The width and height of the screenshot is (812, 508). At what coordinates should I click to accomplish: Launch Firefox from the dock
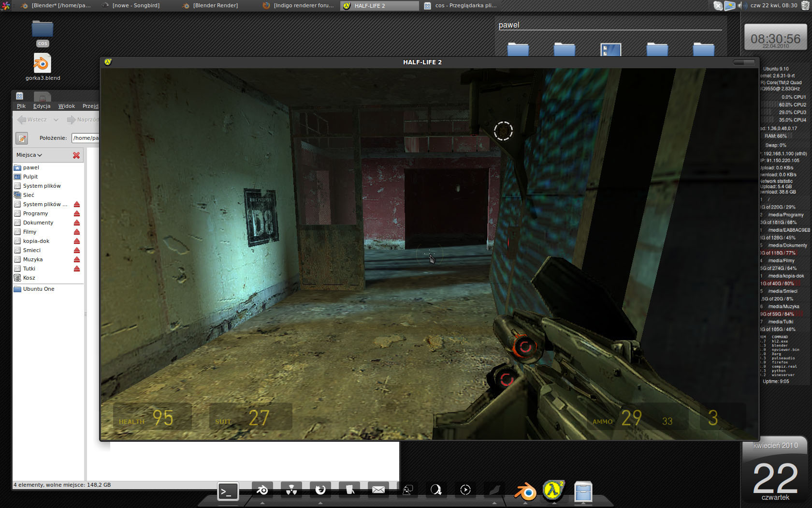coord(320,490)
